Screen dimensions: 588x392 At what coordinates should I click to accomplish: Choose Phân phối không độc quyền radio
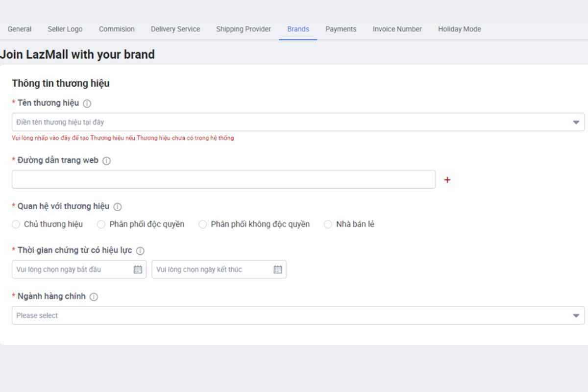click(203, 224)
